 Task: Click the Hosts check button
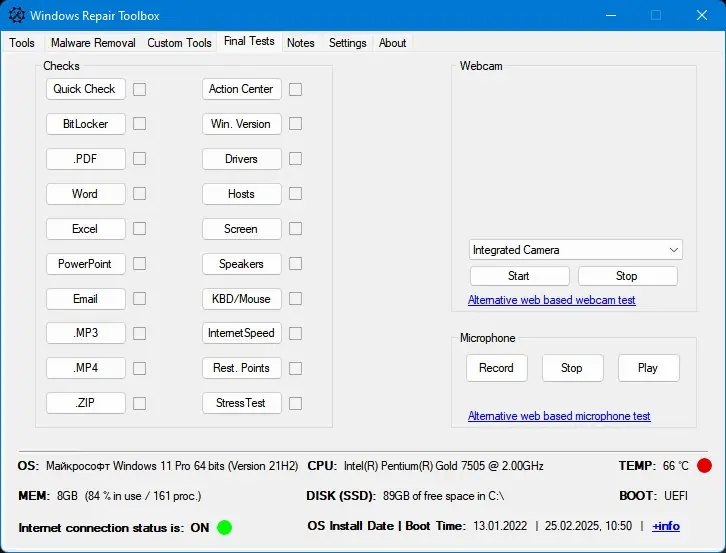tap(242, 194)
